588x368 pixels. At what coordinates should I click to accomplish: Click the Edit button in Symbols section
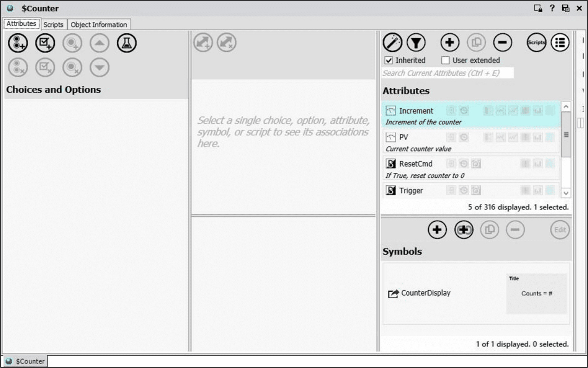point(560,230)
